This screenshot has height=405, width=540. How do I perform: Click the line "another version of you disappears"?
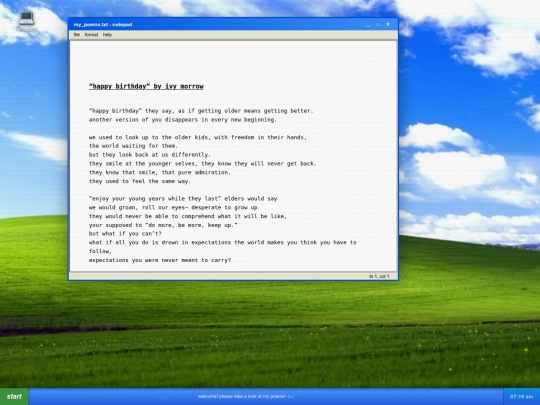[x=183, y=120]
